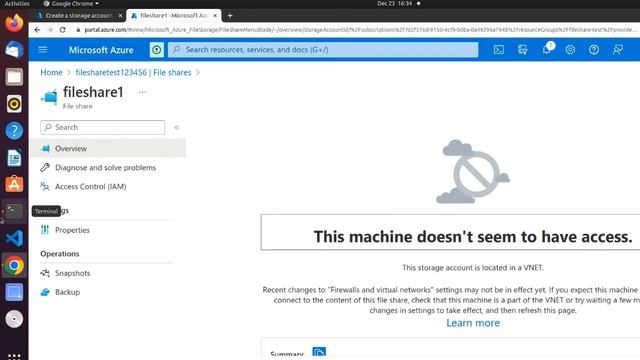Screen dimensions: 640x360
Task: Open Terminal from the dock
Action: coord(14,211)
